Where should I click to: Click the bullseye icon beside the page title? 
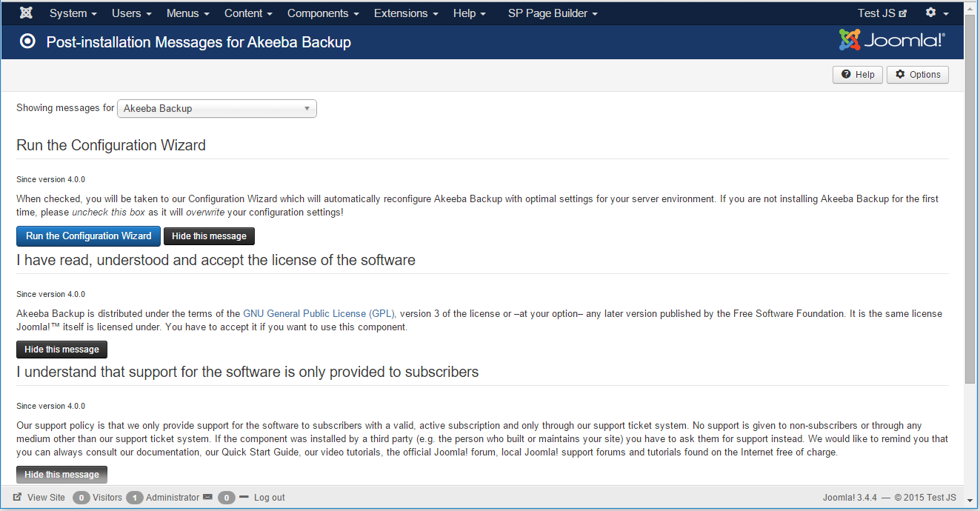point(27,41)
